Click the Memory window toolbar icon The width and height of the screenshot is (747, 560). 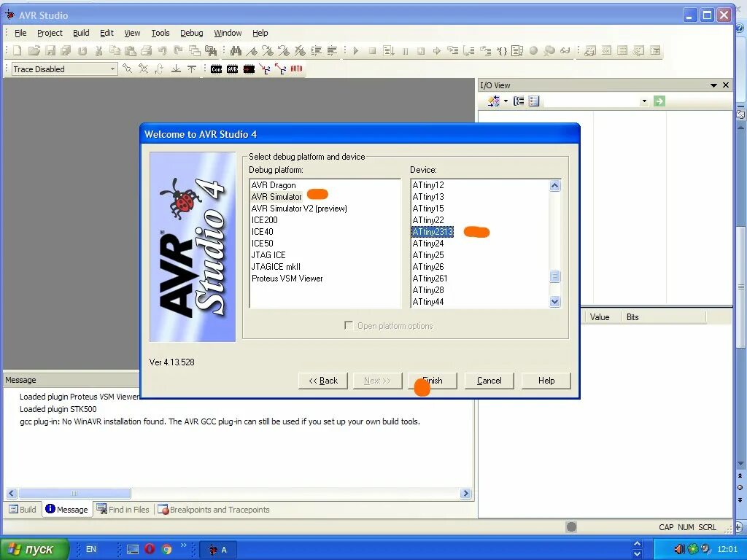click(x=622, y=50)
